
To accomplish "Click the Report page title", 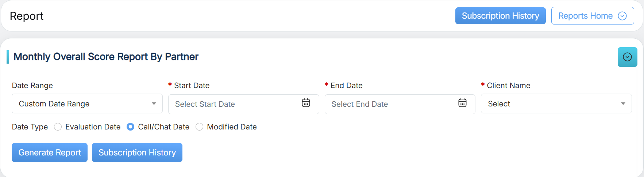I will 27,16.
